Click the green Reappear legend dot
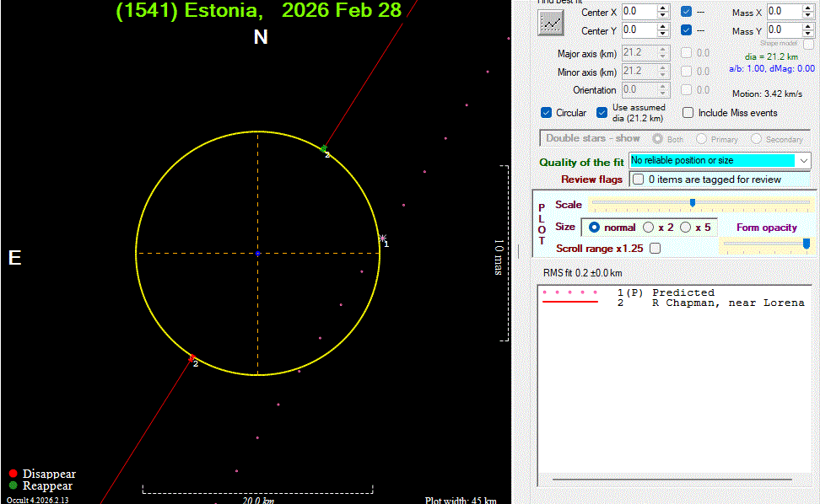 [13, 485]
